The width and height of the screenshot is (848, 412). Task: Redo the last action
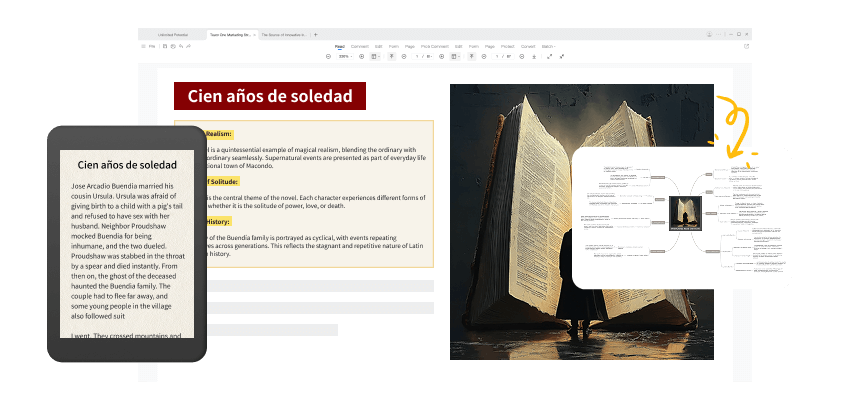click(189, 46)
